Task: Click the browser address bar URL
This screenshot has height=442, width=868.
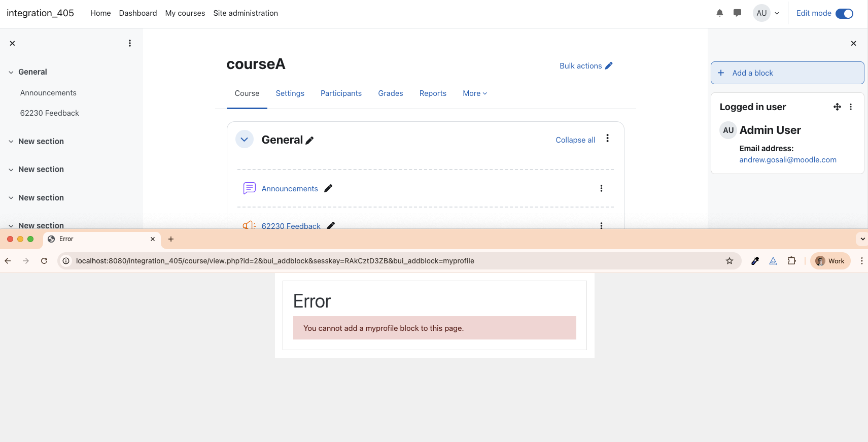Action: click(x=275, y=261)
